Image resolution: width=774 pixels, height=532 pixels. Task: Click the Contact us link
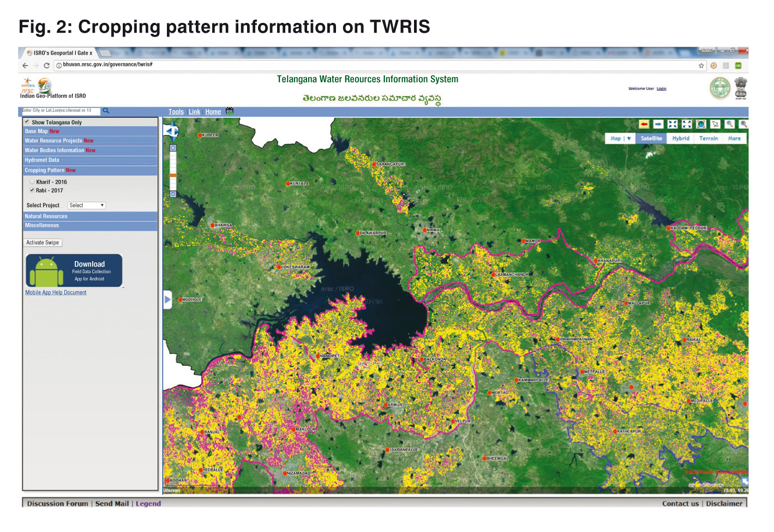(680, 504)
